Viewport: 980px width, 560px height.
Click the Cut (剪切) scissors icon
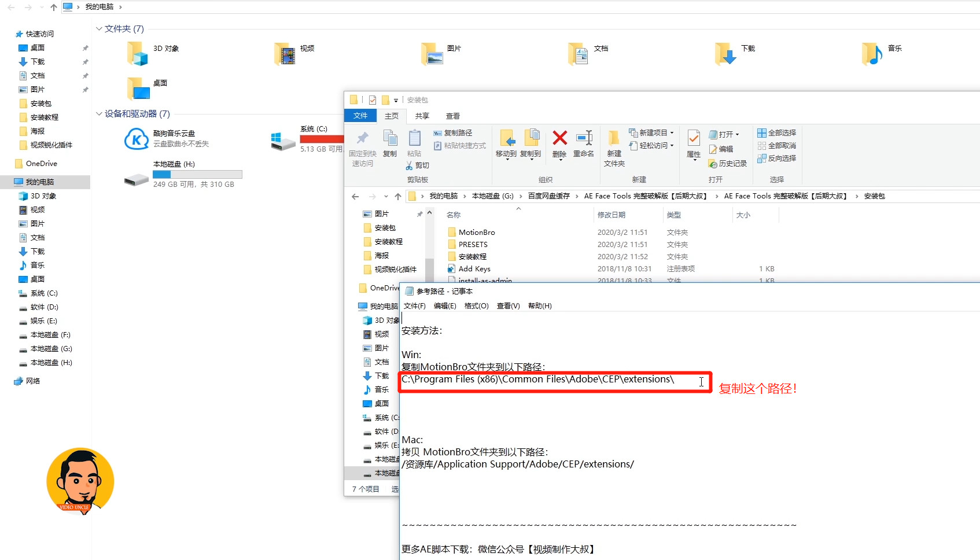pos(410,165)
